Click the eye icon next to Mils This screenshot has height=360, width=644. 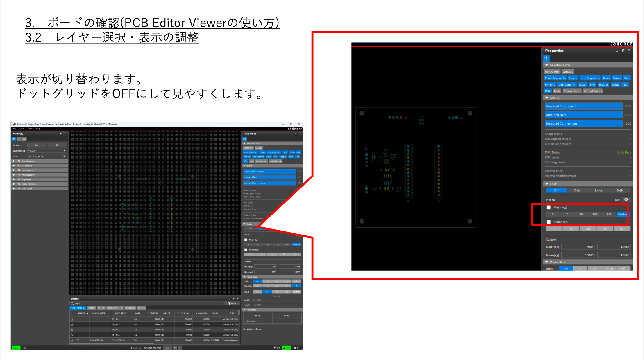tap(626, 199)
